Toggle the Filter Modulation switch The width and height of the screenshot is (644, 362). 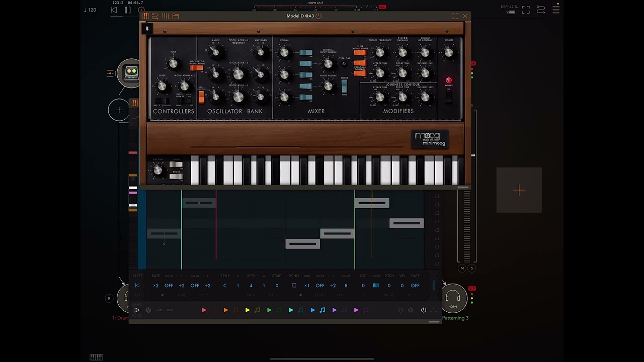(360, 53)
